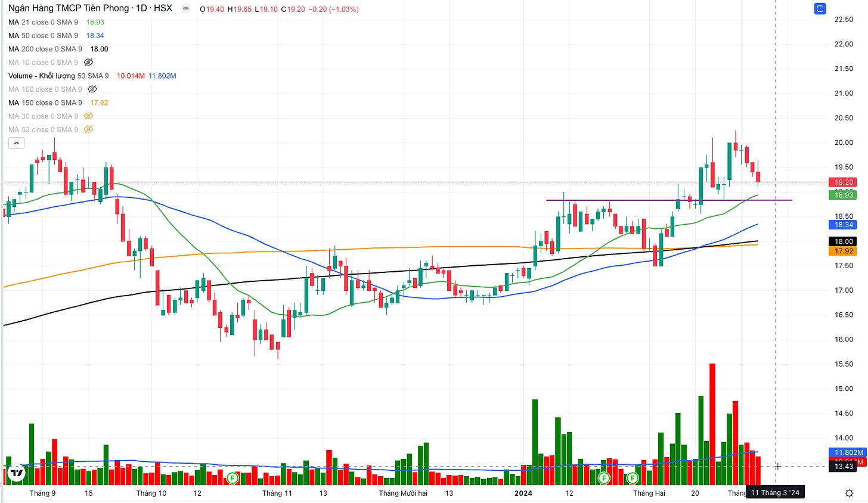Click the market status pill beside HSX
This screenshot has width=868, height=503.
point(187,8)
